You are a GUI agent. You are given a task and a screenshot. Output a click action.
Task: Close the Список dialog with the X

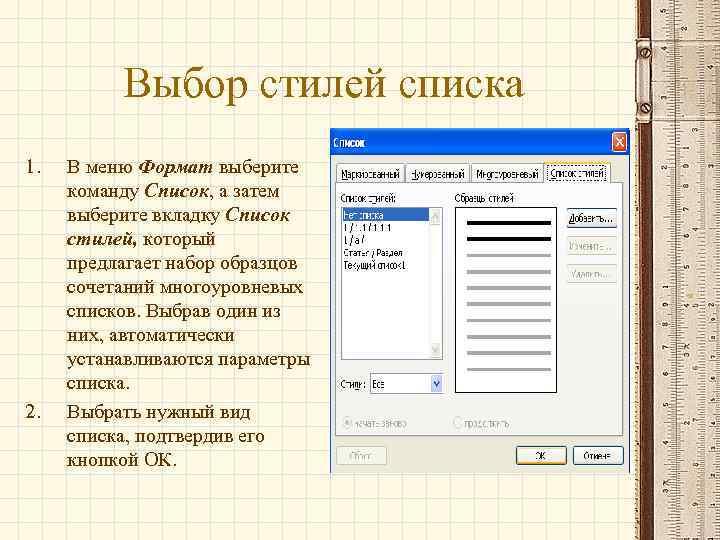click(619, 142)
